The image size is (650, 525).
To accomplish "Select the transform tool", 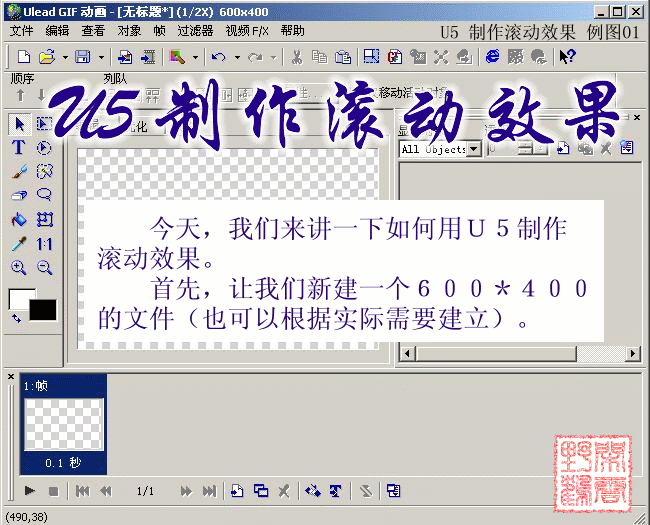I will 45,219.
